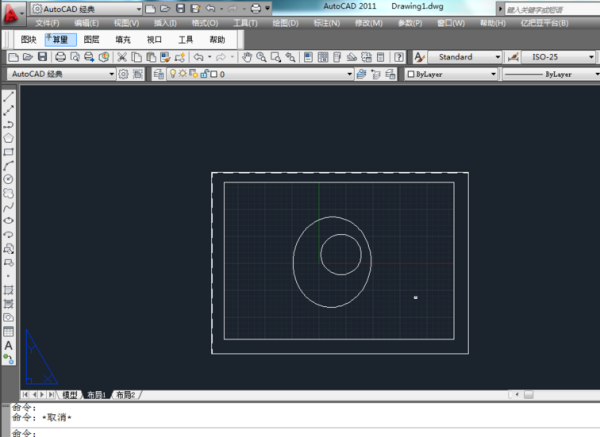Image resolution: width=600 pixels, height=437 pixels.
Task: Toggle layer 0 freeze sun icon
Action: pyautogui.click(x=183, y=73)
